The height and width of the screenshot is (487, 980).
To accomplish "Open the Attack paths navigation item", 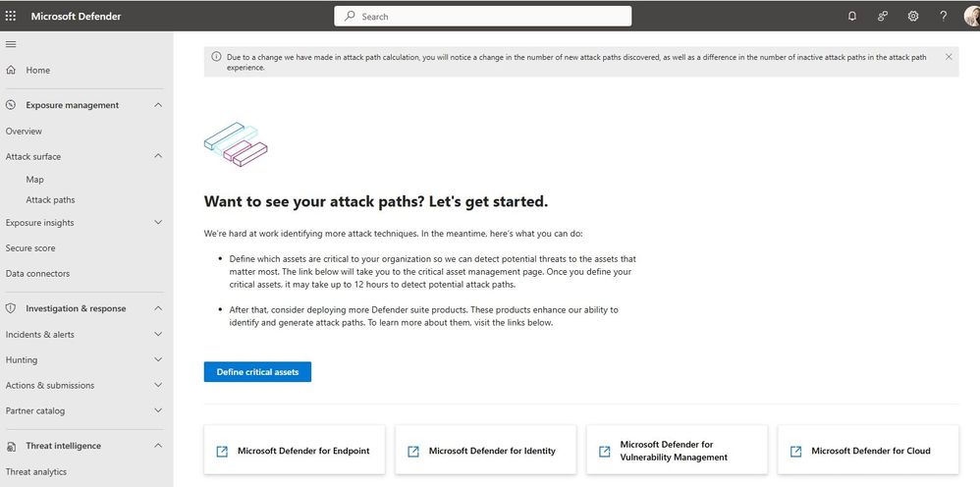I will pos(50,200).
